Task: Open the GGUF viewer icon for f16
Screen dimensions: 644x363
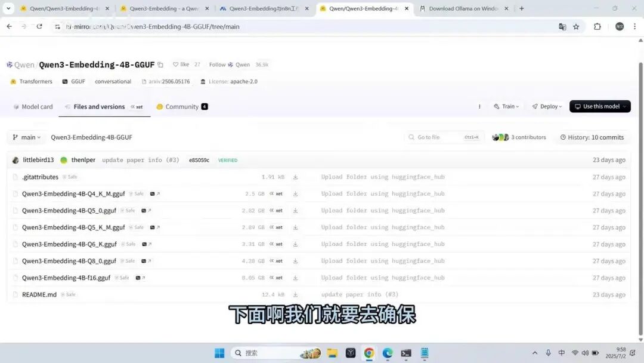Action: coord(140,278)
